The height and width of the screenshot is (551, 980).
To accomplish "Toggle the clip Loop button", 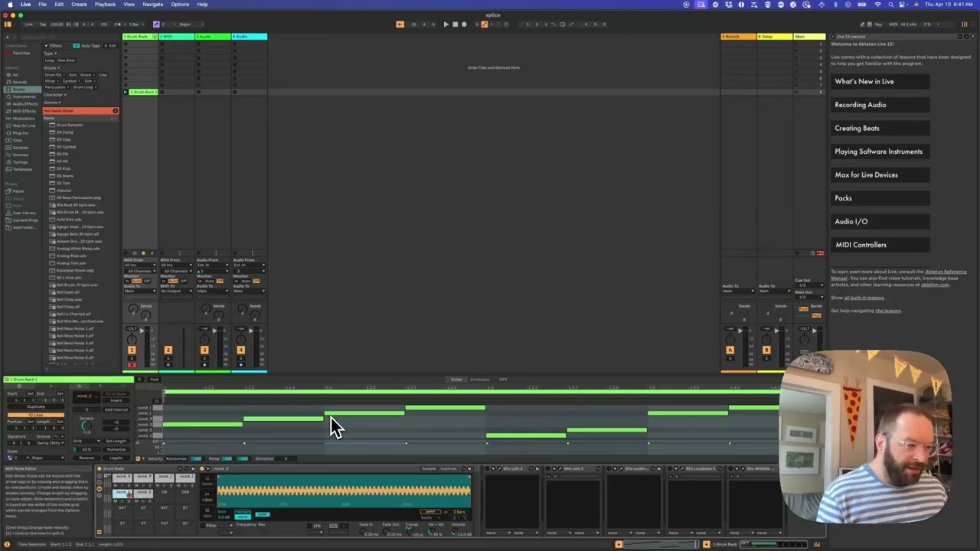I will (36, 415).
